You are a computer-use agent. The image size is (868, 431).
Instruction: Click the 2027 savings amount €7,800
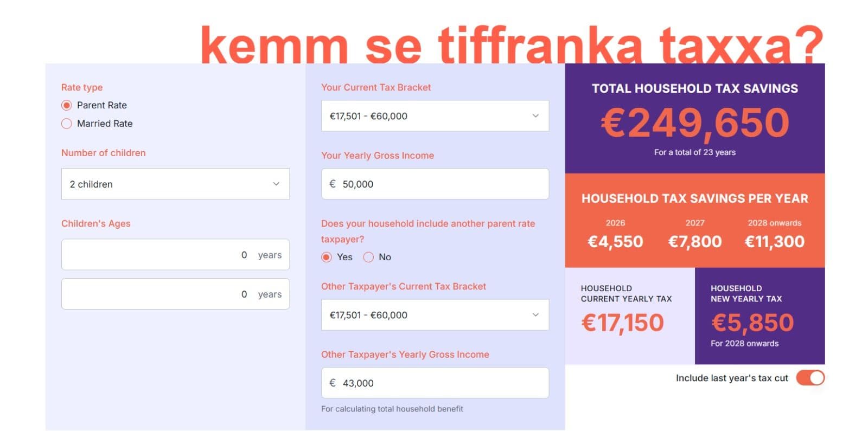pos(695,241)
